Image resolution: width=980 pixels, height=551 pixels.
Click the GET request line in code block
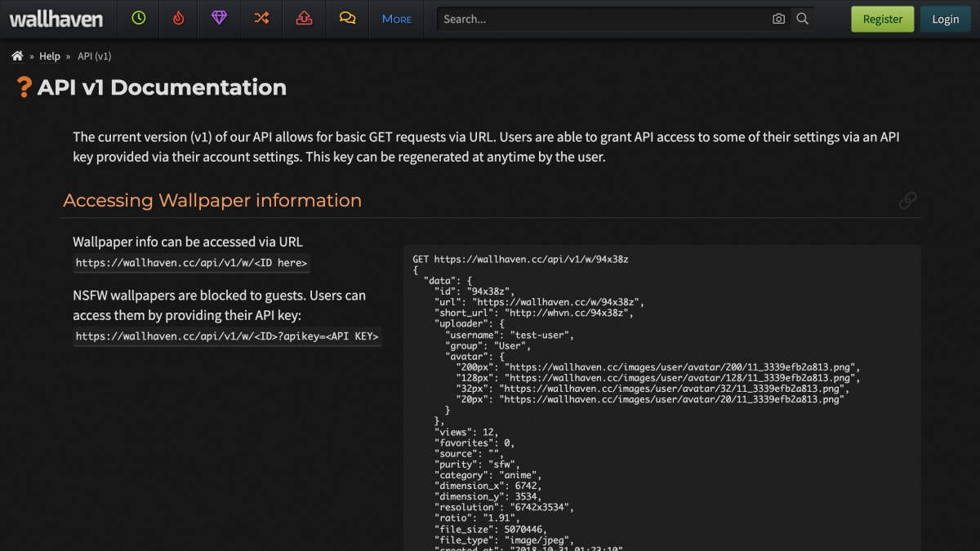520,260
